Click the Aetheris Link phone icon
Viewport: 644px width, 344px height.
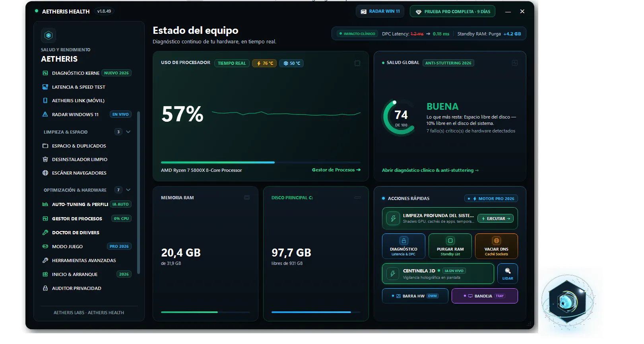(x=45, y=101)
